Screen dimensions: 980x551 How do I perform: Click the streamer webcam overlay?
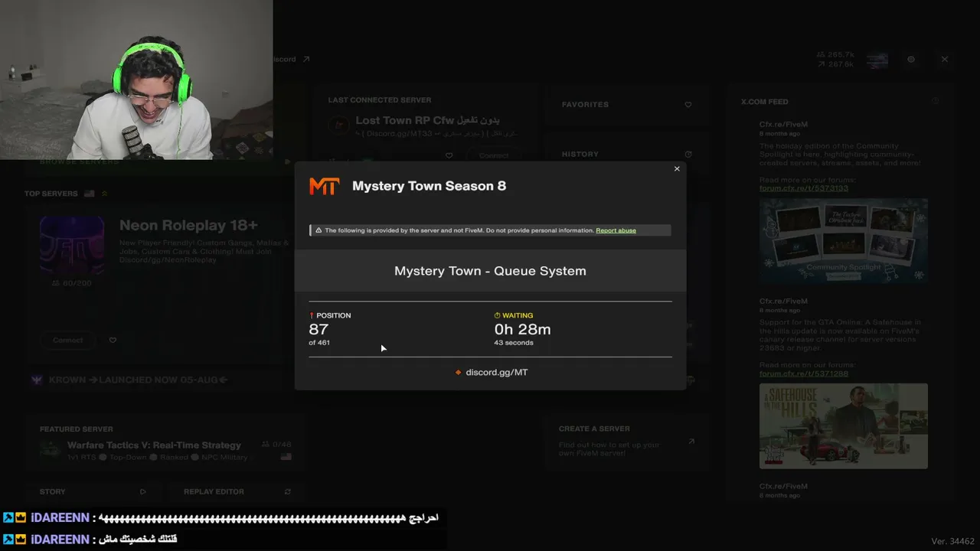[136, 80]
